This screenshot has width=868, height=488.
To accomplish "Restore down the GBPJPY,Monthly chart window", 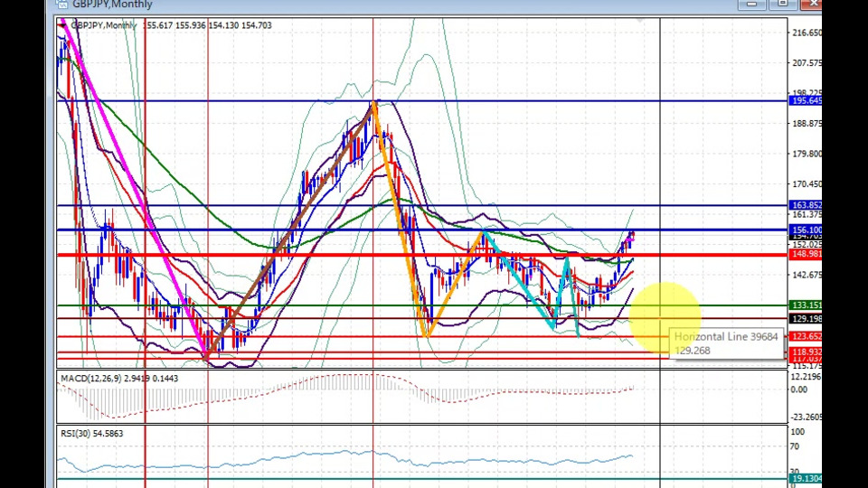I will click(782, 4).
